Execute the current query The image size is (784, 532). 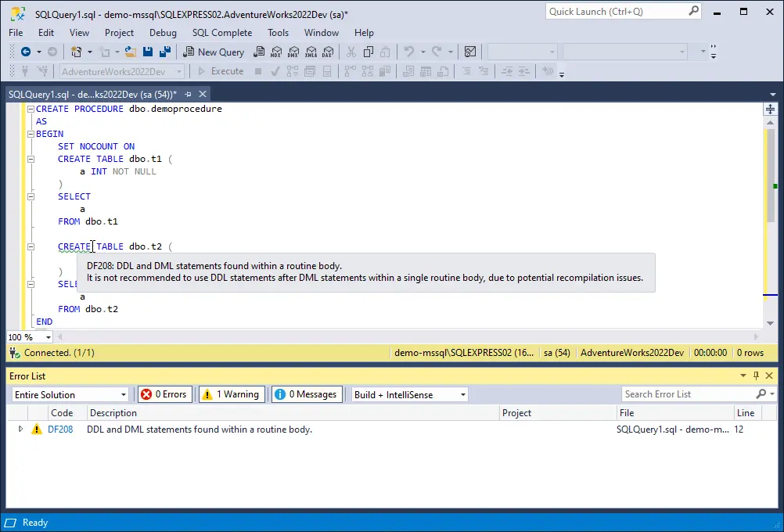(x=225, y=71)
